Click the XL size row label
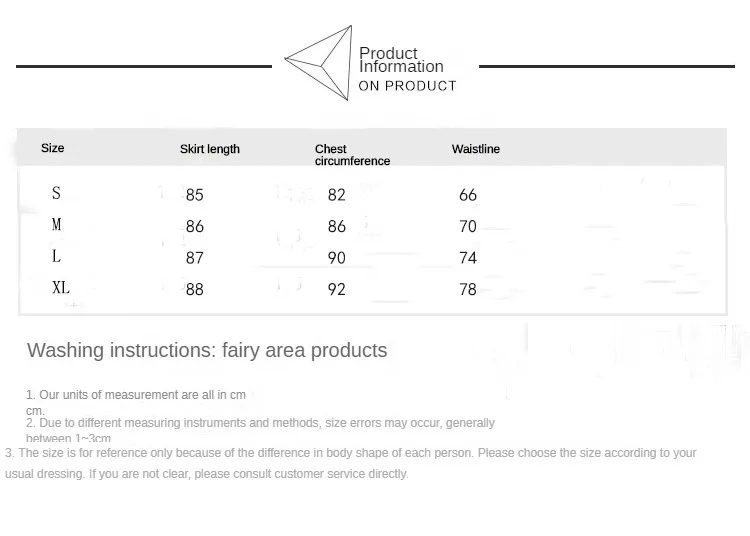This screenshot has height=536, width=750. pos(61,288)
